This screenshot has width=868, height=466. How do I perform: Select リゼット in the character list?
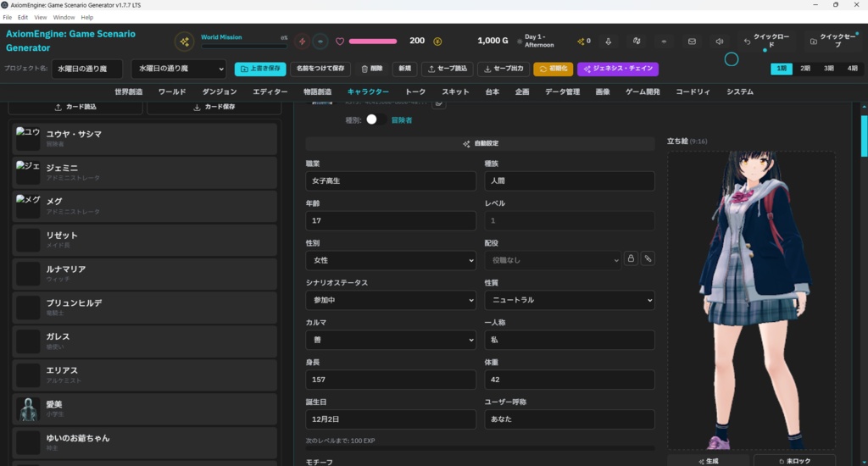point(144,240)
